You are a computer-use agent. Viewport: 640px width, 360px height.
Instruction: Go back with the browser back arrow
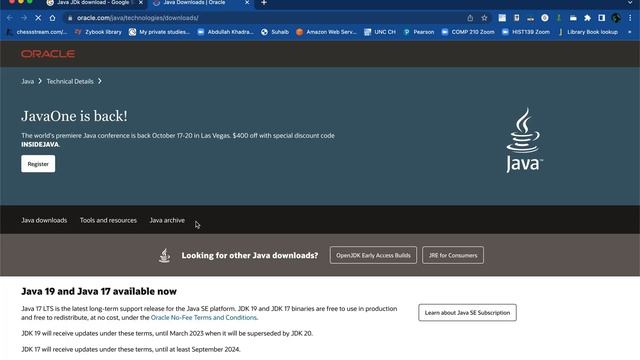point(9,18)
